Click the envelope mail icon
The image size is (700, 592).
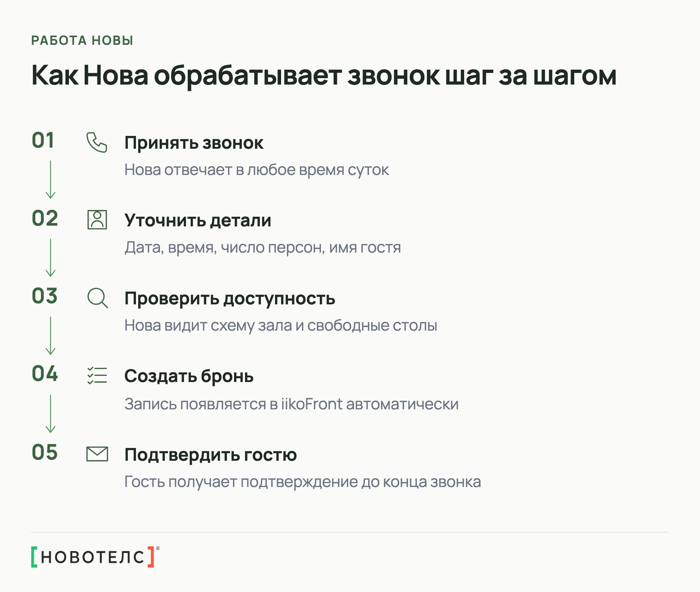point(97,454)
